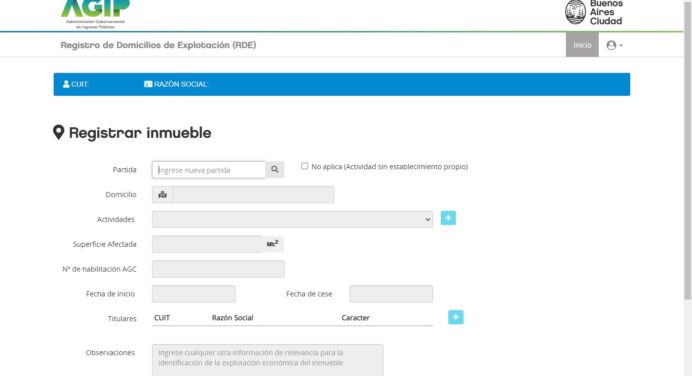Add activity with the plus button
Viewport: 692px width, 376px height.
448,218
